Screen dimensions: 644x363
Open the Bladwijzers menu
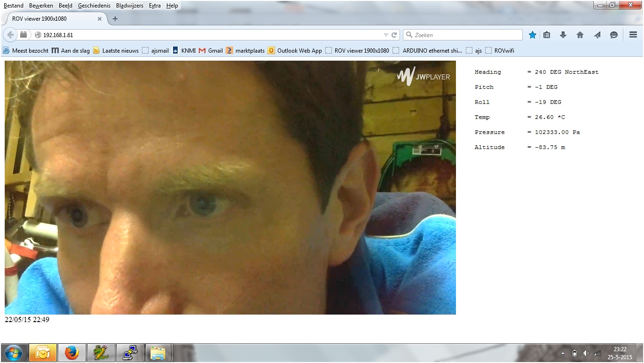[130, 6]
